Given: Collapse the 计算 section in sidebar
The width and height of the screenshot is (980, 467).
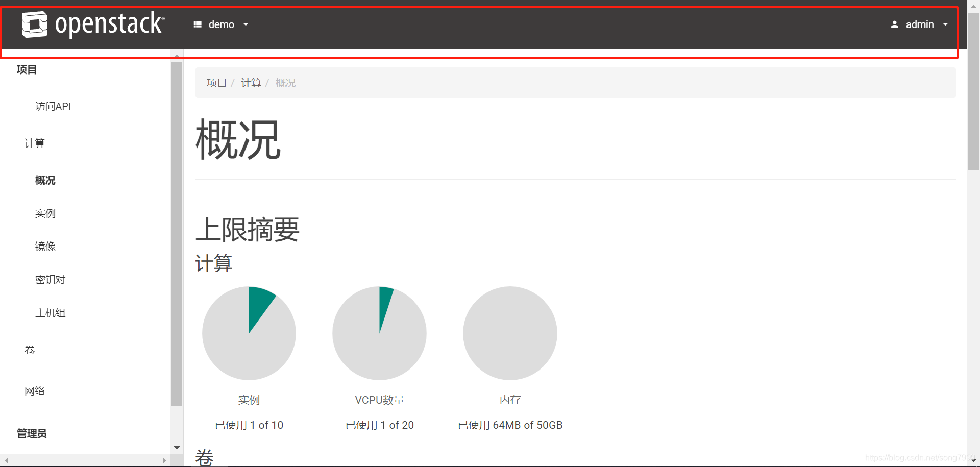Looking at the screenshot, I should 34,143.
